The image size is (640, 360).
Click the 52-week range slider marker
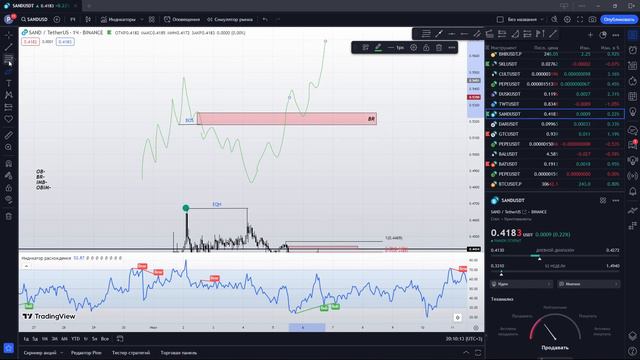[501, 274]
